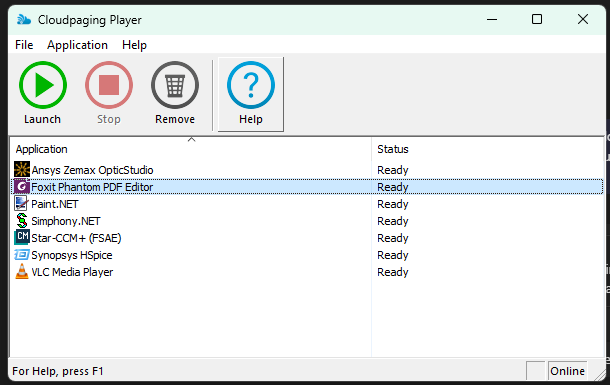
Task: Select Ansys Zemax OpticStudio row text
Action: click(x=92, y=170)
